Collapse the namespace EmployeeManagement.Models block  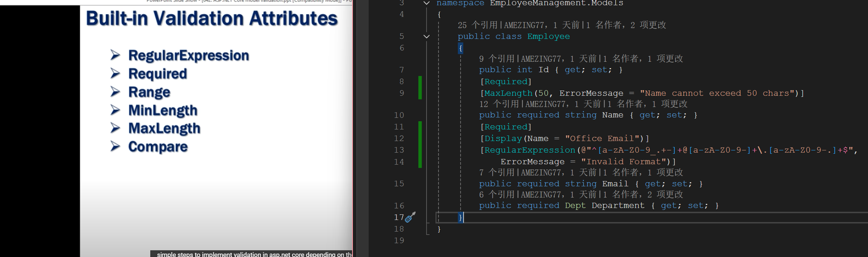tap(426, 3)
